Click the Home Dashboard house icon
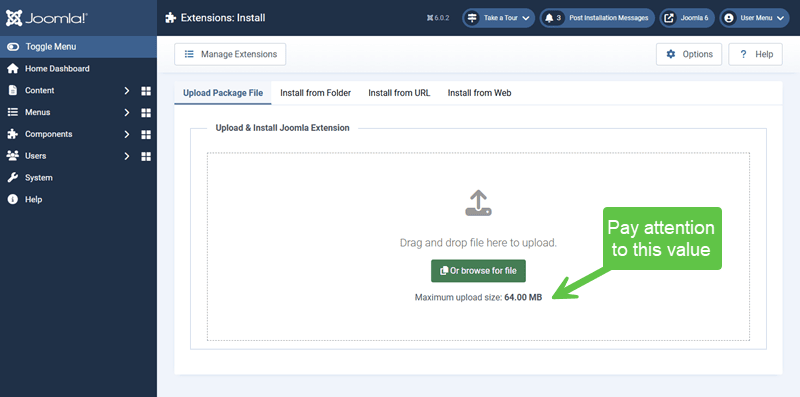The width and height of the screenshot is (800, 397). click(x=13, y=68)
